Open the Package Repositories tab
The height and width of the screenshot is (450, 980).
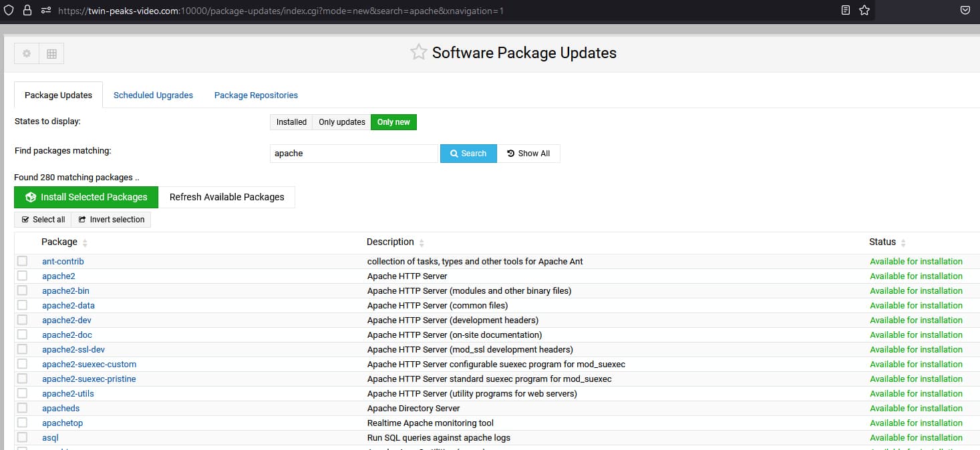point(256,95)
